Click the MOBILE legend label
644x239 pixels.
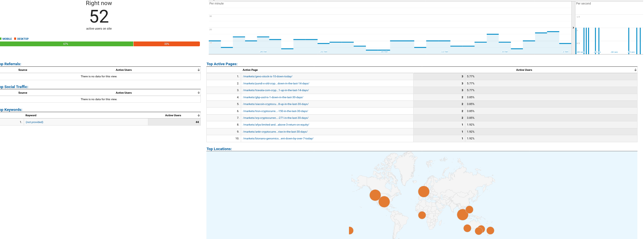(7, 39)
